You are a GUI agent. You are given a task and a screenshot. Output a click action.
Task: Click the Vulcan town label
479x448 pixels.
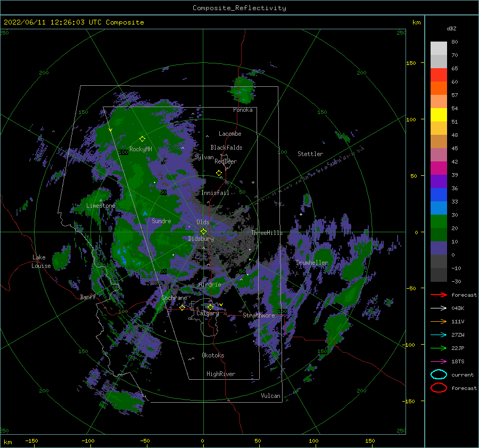(x=271, y=396)
